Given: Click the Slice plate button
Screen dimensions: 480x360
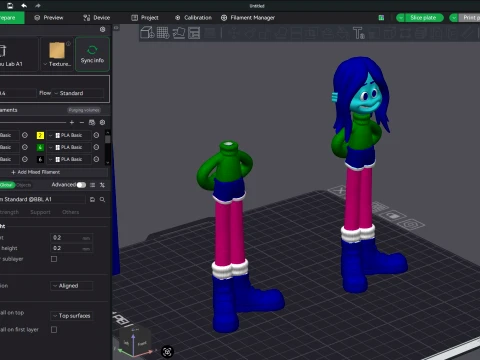Looking at the screenshot, I should (423, 18).
